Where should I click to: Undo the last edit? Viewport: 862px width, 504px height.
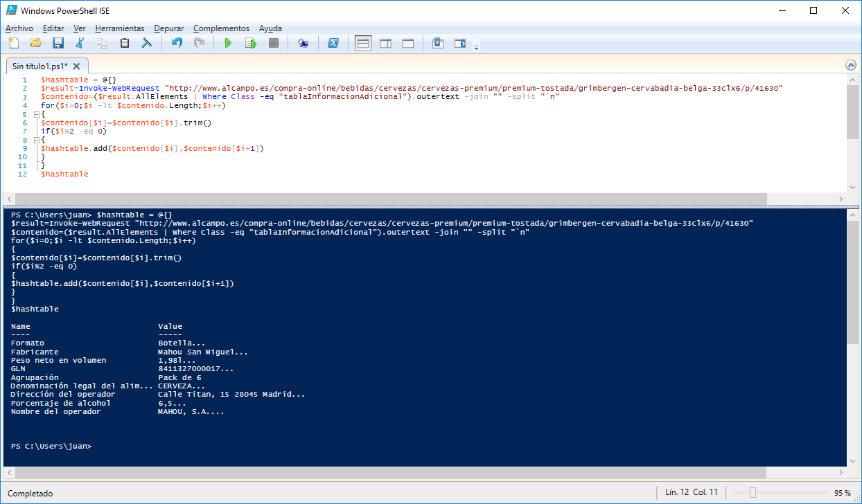(x=177, y=44)
